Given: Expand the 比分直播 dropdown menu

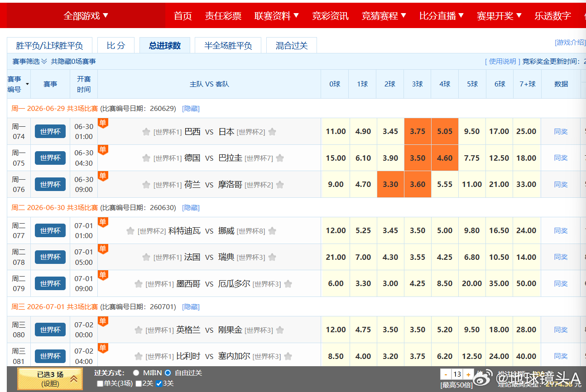Looking at the screenshot, I should 442,16.
